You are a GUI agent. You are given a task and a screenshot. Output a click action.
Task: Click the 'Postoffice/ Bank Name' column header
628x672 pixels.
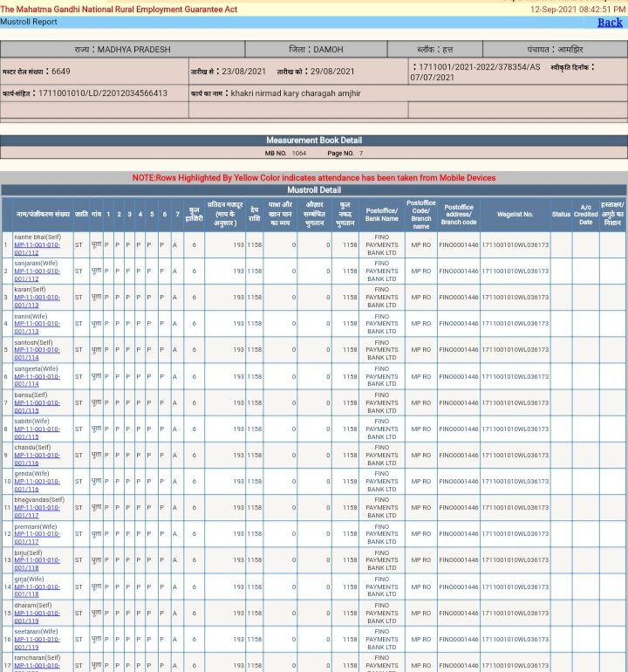(382, 215)
